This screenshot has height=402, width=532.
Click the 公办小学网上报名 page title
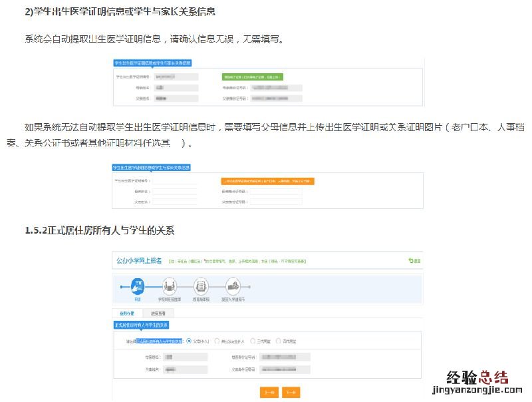click(x=139, y=261)
